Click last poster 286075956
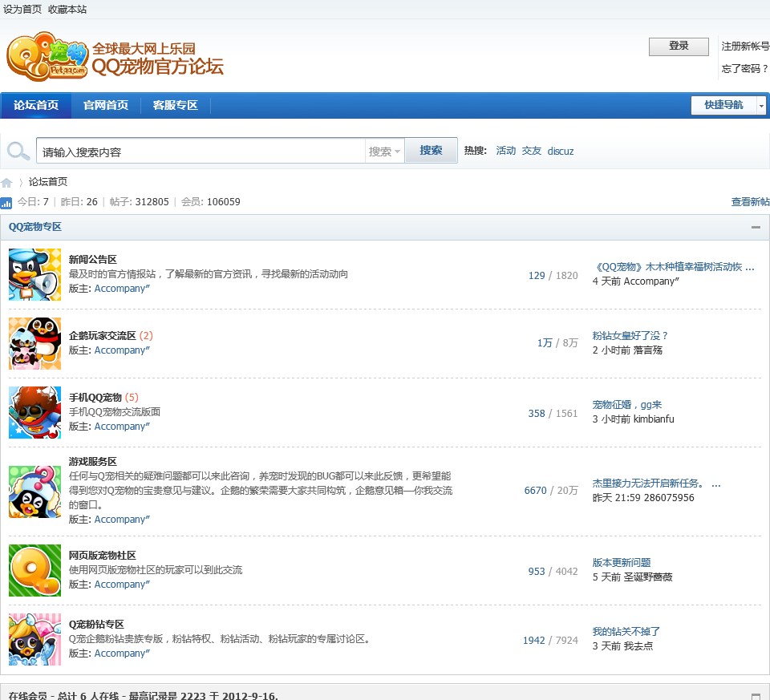 pyautogui.click(x=669, y=498)
